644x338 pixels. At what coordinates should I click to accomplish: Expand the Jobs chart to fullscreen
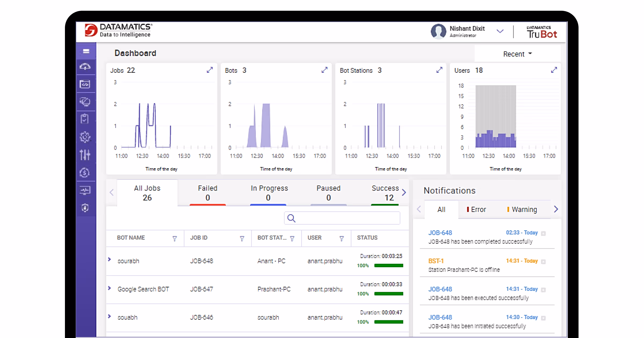(x=210, y=70)
